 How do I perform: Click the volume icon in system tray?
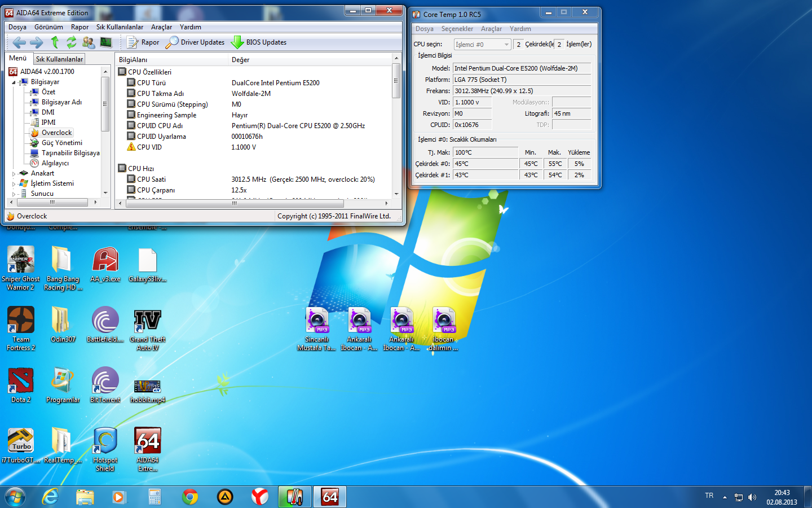click(x=752, y=497)
